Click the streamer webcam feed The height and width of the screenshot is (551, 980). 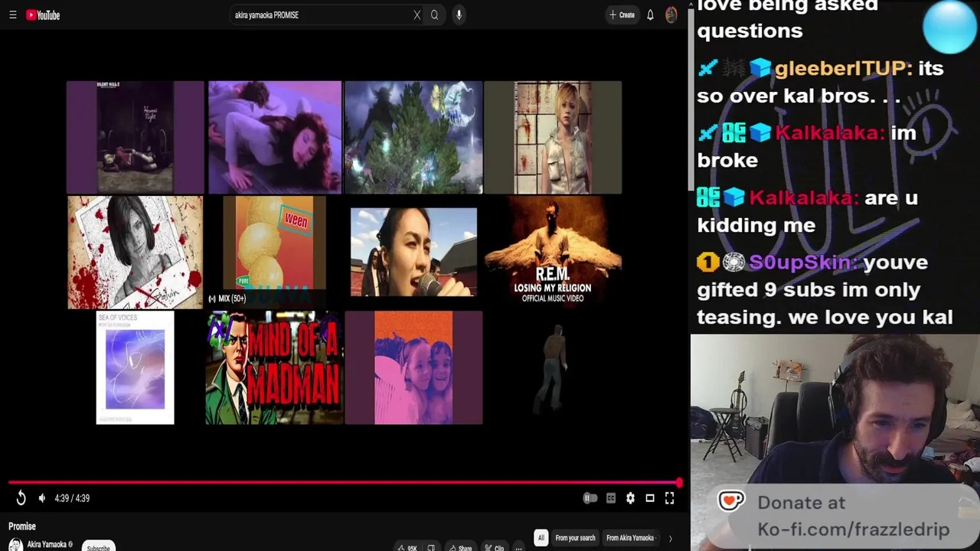pyautogui.click(x=835, y=442)
